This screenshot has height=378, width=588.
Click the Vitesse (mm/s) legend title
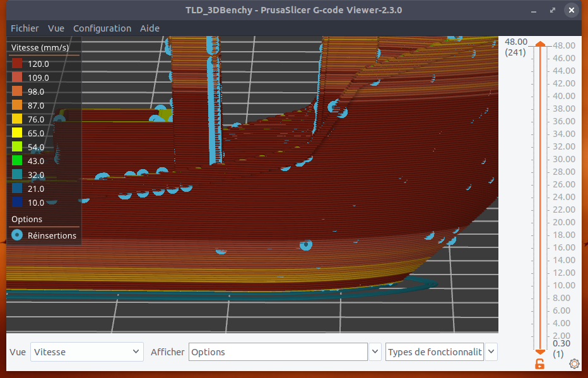[40, 47]
